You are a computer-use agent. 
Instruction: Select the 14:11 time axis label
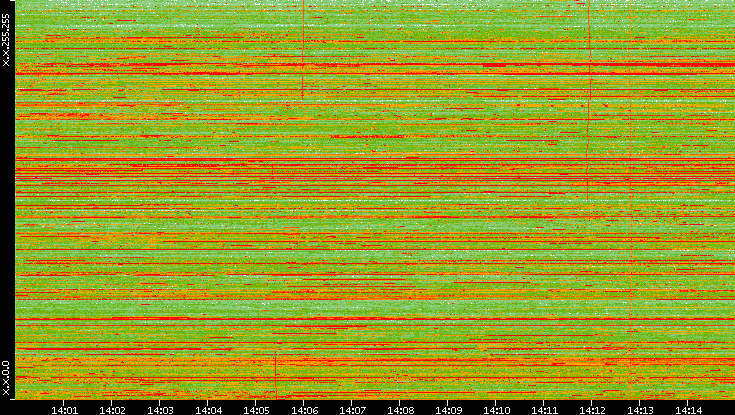coord(544,411)
